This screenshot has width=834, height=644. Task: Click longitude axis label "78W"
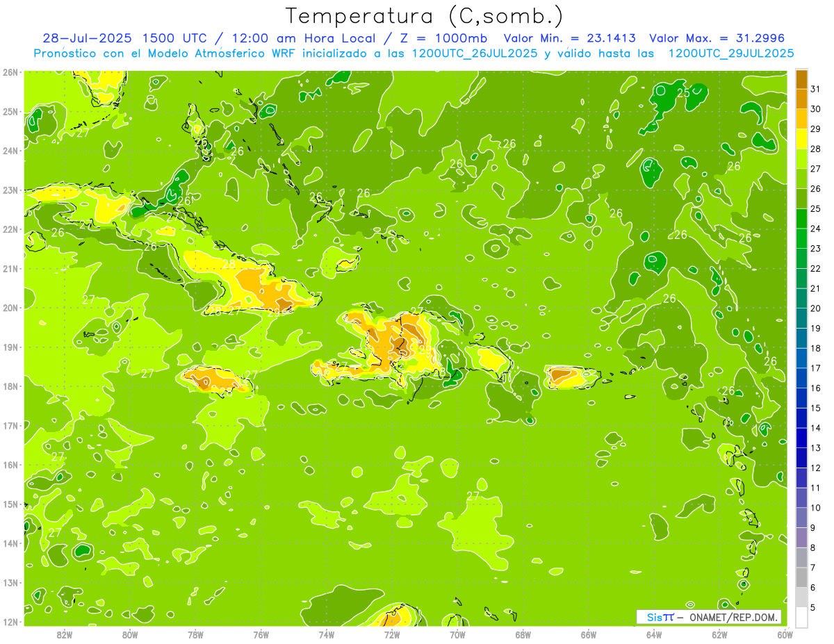195,634
